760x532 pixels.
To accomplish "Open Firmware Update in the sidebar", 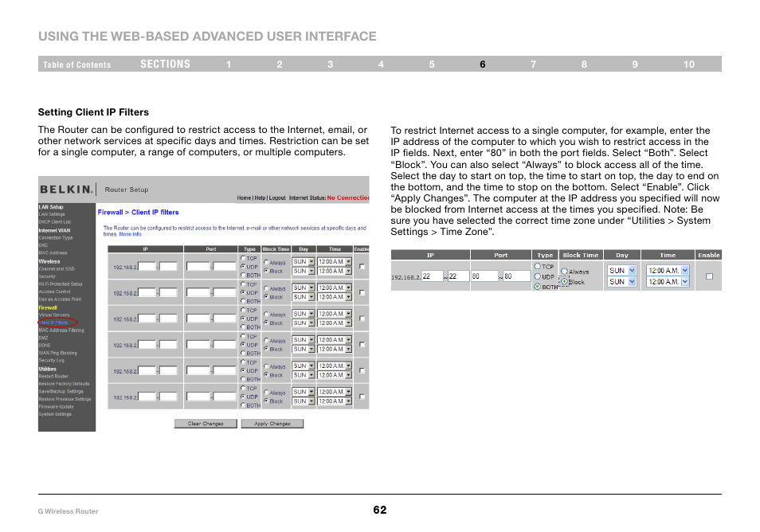I will coord(57,406).
